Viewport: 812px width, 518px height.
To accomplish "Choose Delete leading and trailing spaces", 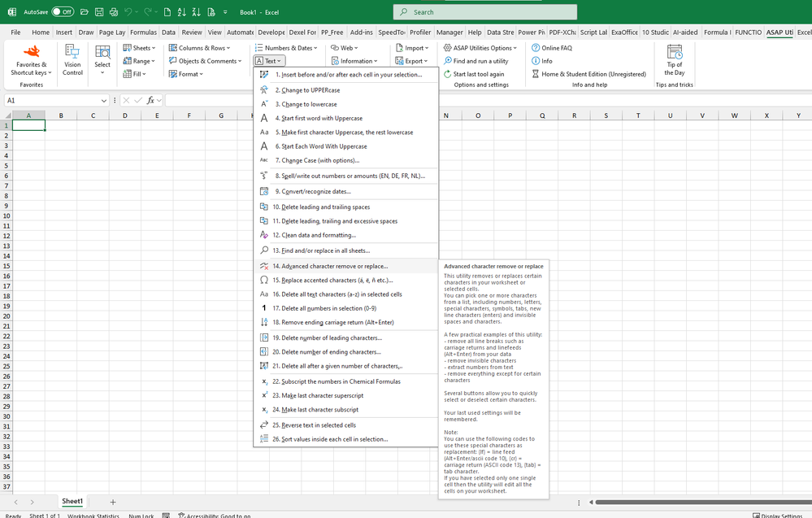I will pos(320,207).
